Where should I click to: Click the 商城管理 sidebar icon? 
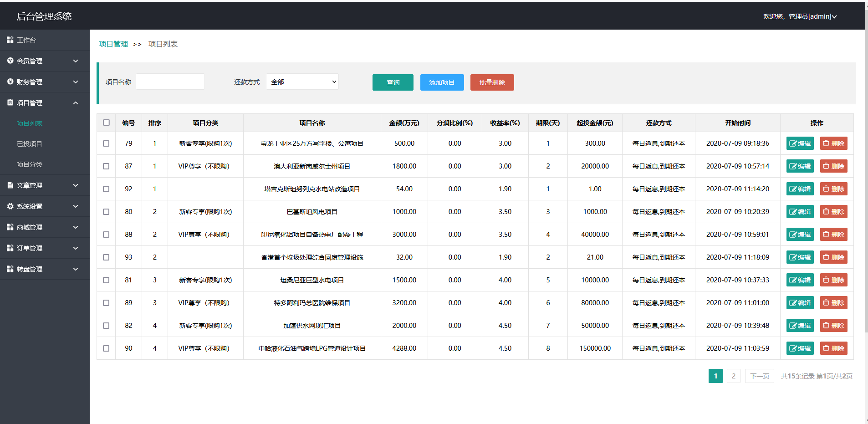pyautogui.click(x=10, y=227)
